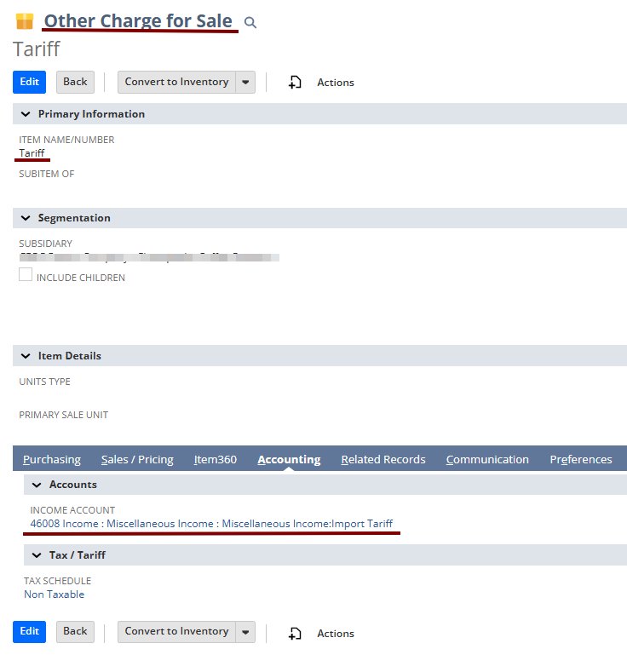
Task: Click the bottom Back button
Action: 75,632
